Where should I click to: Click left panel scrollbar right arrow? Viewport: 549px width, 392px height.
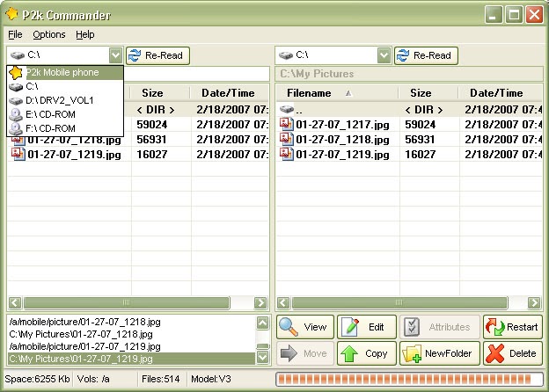(x=260, y=303)
